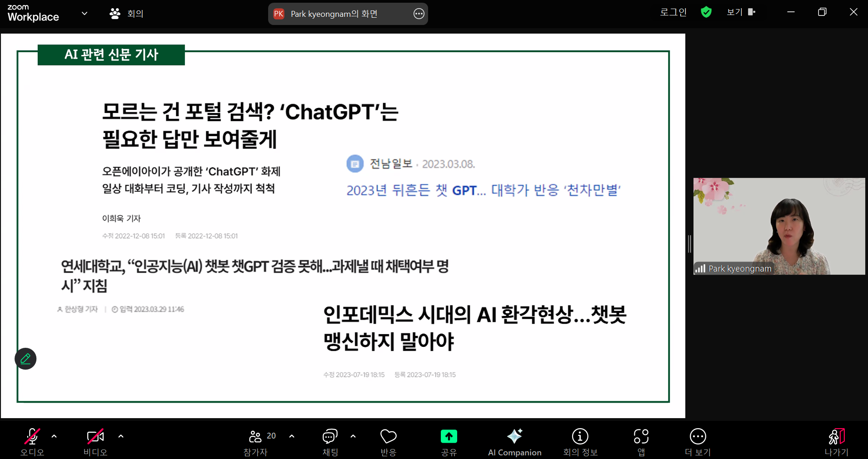Screen dimensions: 868x459
Task: Open the 보기 view menu
Action: [x=741, y=12]
